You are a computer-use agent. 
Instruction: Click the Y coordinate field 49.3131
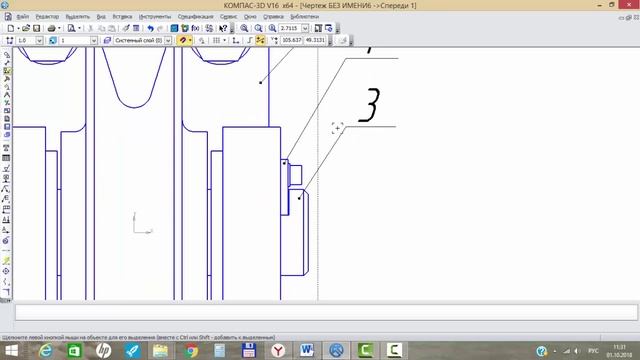315,40
